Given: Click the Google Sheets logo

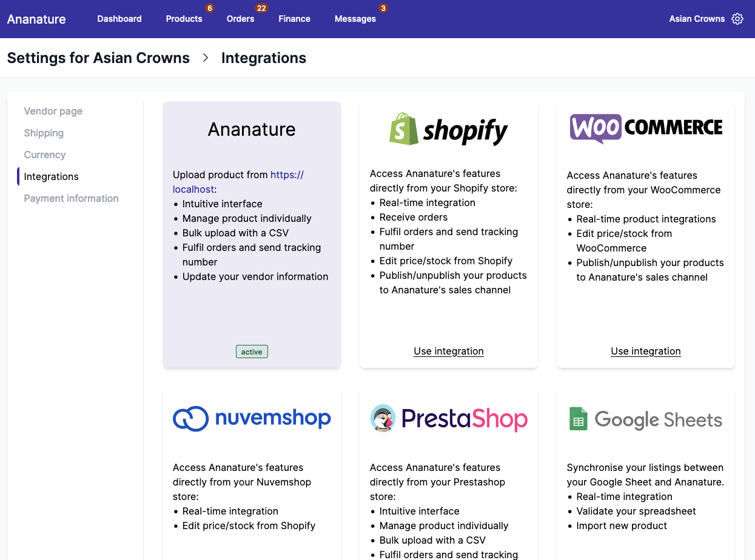Looking at the screenshot, I should [646, 419].
